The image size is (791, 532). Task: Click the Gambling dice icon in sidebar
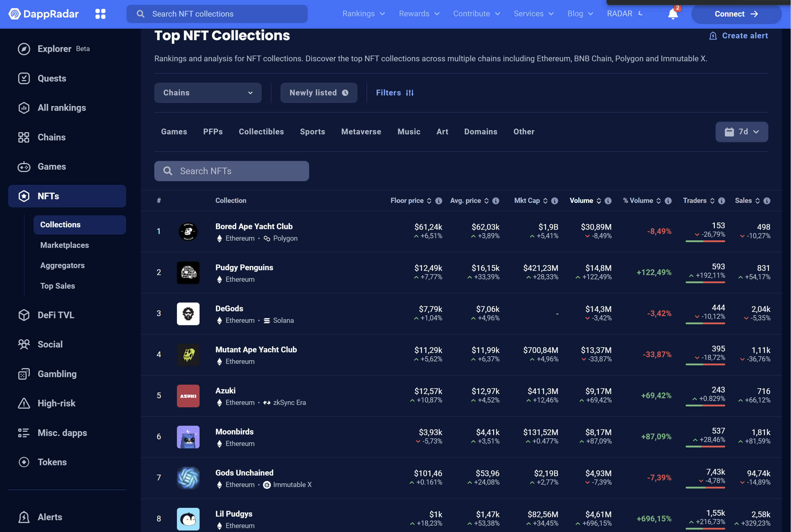pos(24,374)
